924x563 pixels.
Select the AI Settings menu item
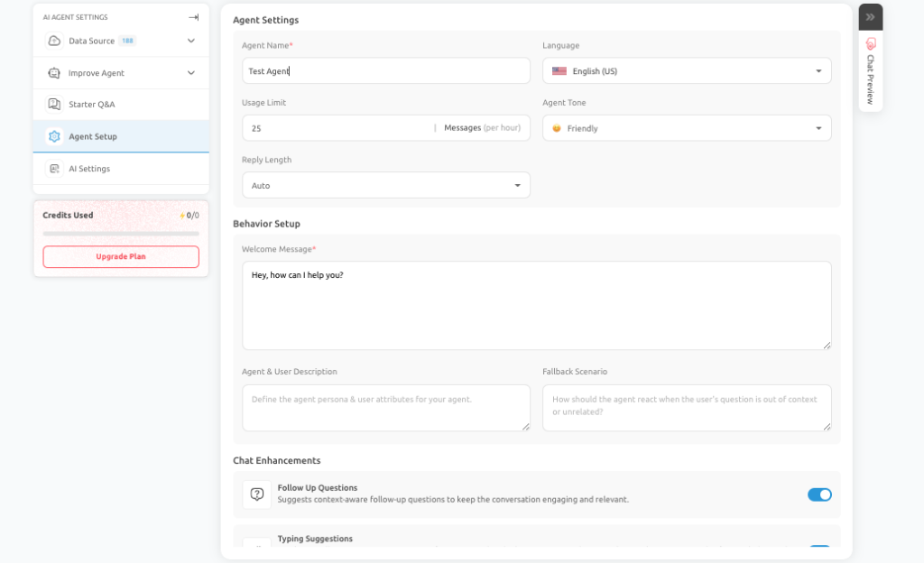point(121,169)
